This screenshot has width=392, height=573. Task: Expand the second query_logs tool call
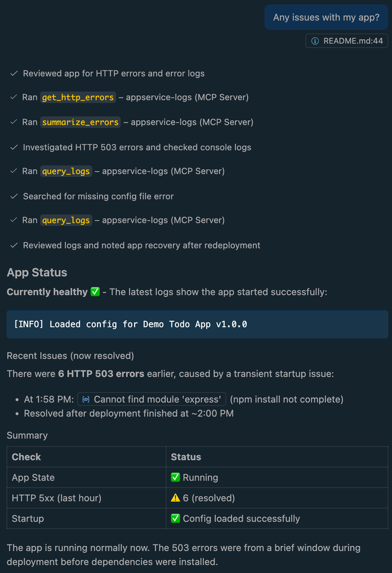66,220
